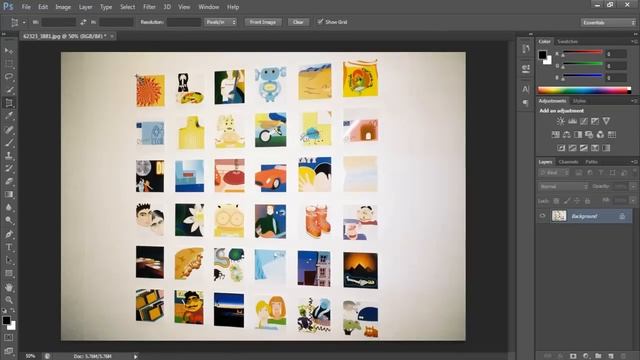Select the Lasso tool
The width and height of the screenshot is (640, 360).
(9, 77)
